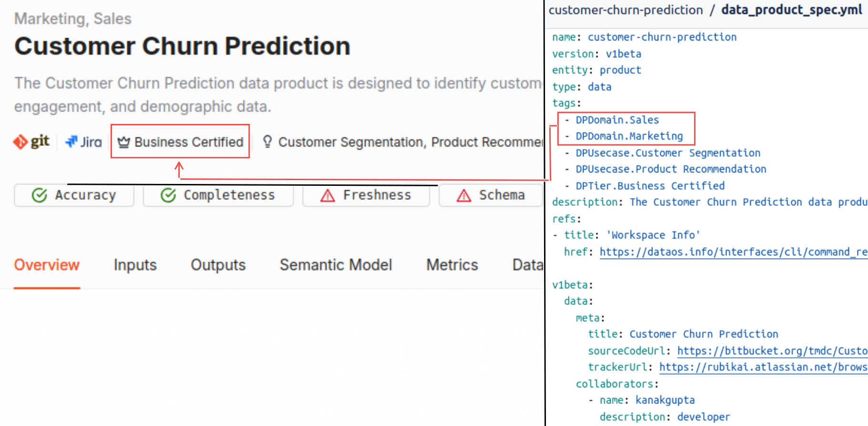Screen dimensions: 868x426
Task: Click the name: customer-churn-prediction YAML line
Action: click(x=644, y=37)
